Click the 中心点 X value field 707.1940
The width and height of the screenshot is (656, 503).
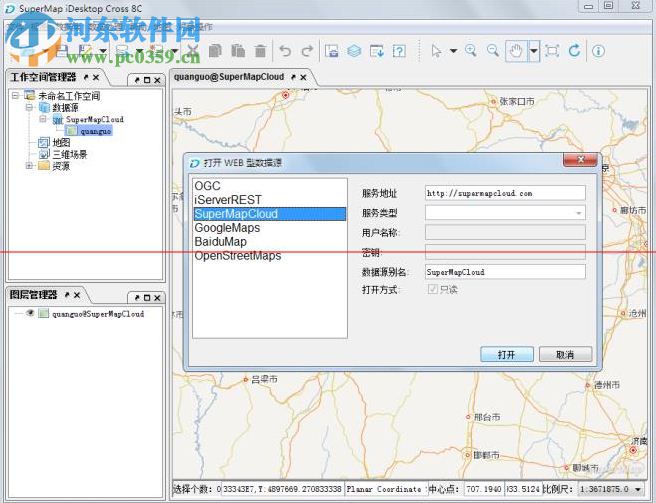[484, 489]
